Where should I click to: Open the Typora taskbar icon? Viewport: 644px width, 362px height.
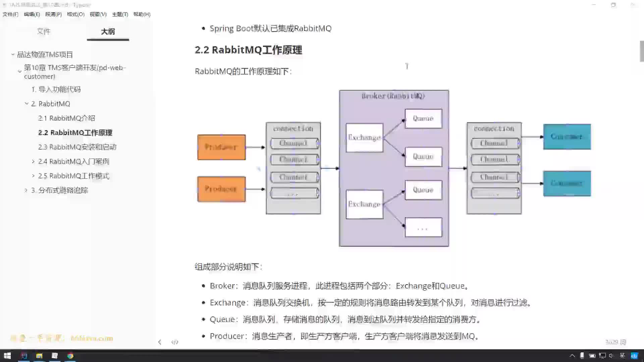tap(55, 356)
